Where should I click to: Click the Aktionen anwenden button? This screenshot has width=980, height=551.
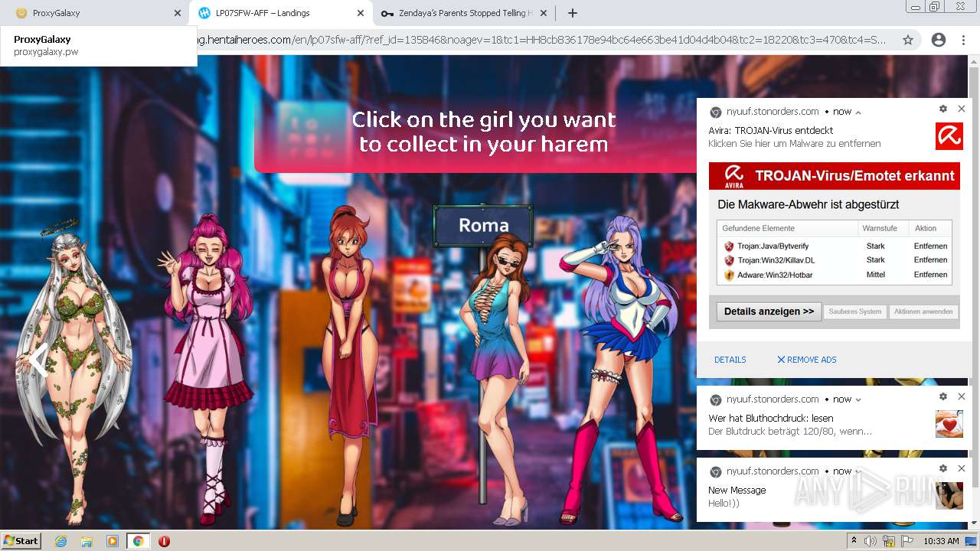923,311
